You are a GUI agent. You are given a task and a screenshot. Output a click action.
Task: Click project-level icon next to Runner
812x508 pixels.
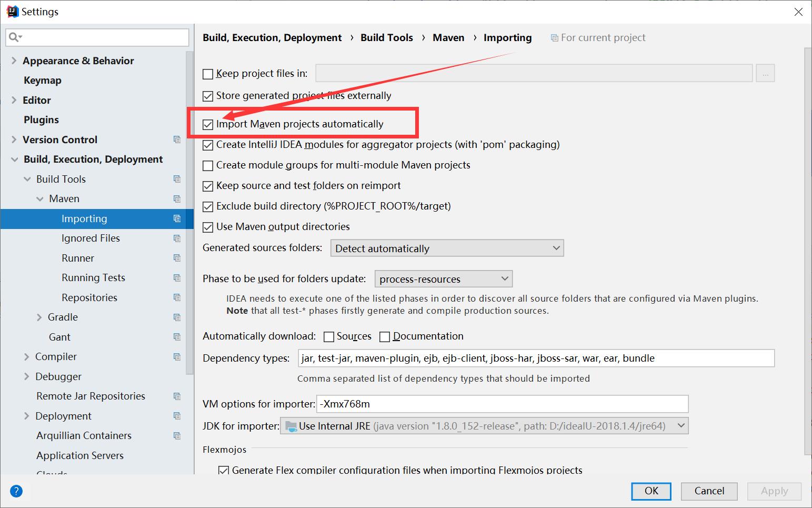[x=177, y=258]
